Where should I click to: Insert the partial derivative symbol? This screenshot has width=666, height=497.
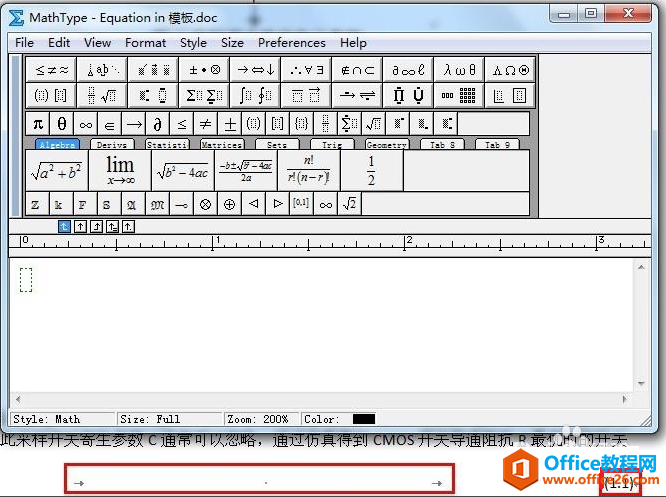coord(157,124)
